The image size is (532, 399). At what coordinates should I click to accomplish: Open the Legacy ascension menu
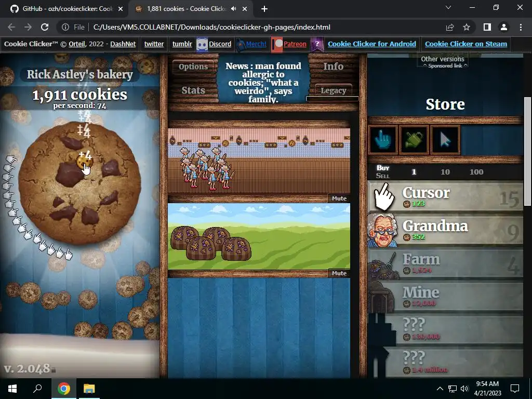[333, 90]
